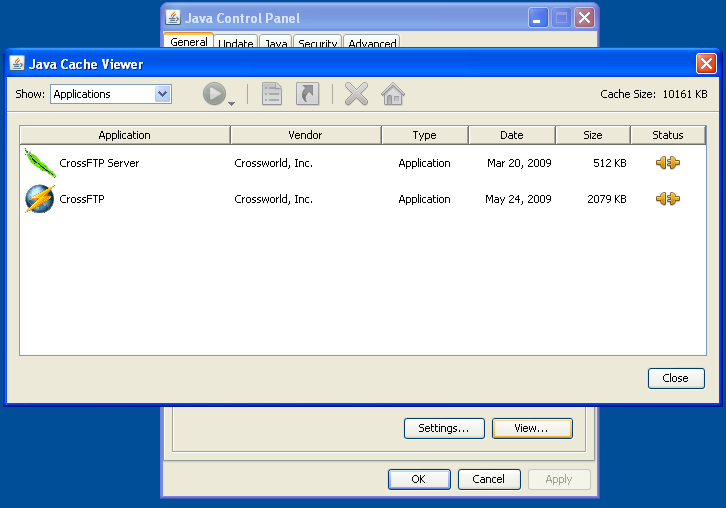The height and width of the screenshot is (508, 726).
Task: Click vendor Crossworld, Inc. in CrossFTP Server row
Action: (274, 163)
